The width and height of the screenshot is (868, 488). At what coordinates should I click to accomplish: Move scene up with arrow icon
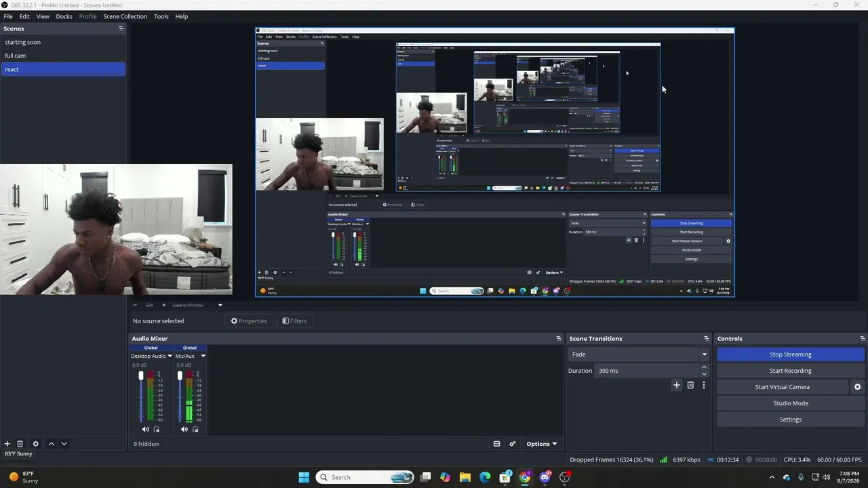tap(51, 444)
